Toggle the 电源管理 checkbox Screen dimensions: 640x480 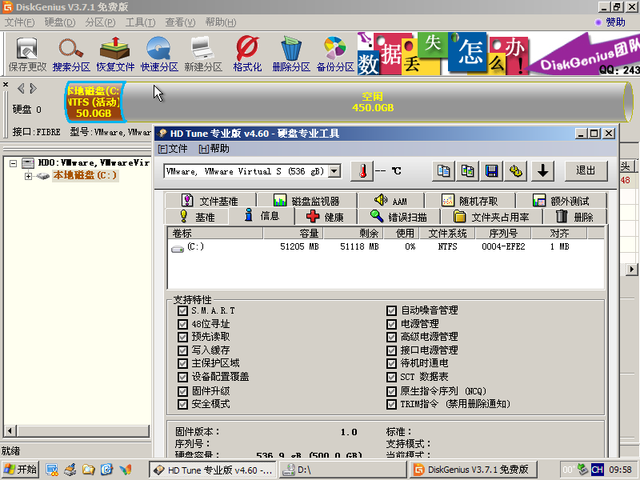391,324
